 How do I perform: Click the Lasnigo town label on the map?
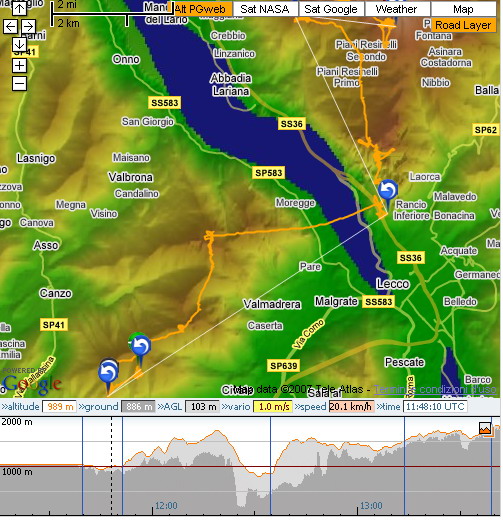36,158
